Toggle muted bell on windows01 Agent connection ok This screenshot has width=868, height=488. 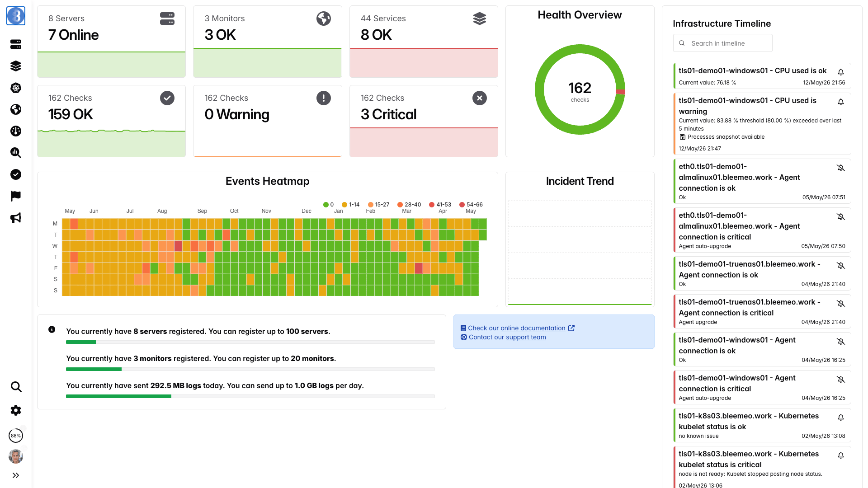(841, 342)
